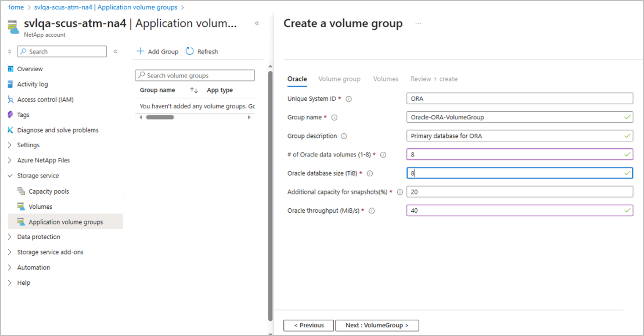Image resolution: width=644 pixels, height=336 pixels.
Task: Click the horizontal scrollbar thumb in group list
Action: click(160, 117)
